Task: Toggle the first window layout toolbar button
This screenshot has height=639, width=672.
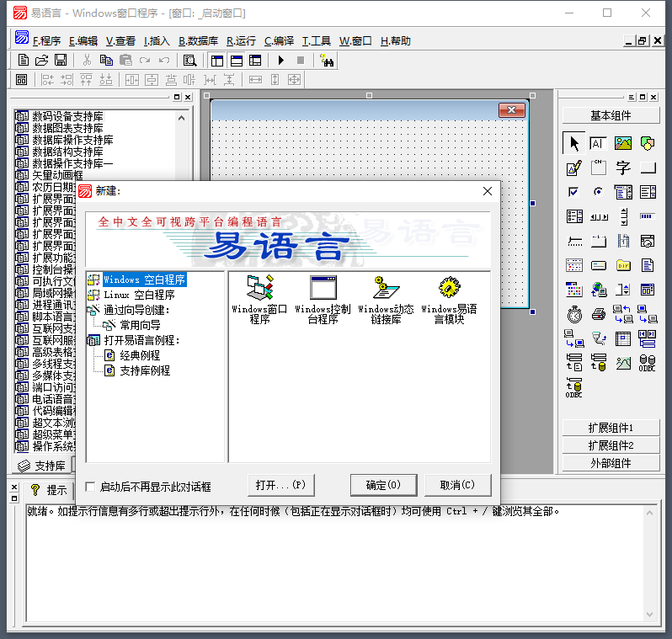Action: [217, 61]
